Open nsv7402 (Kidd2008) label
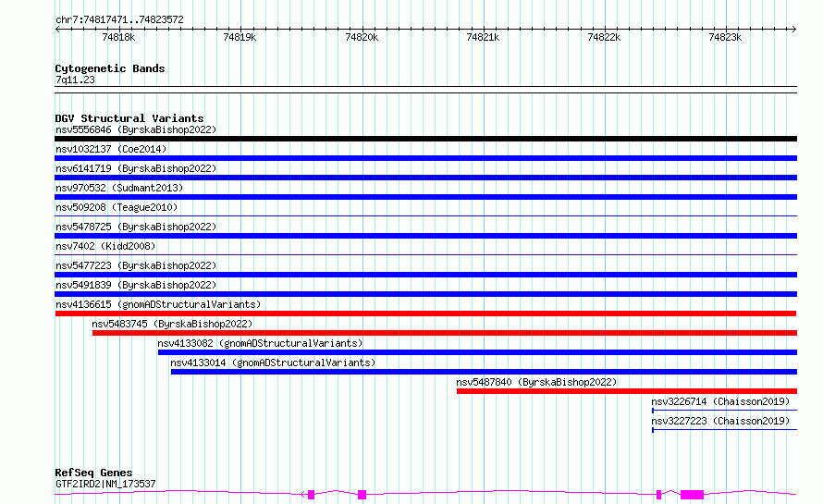 (x=105, y=246)
